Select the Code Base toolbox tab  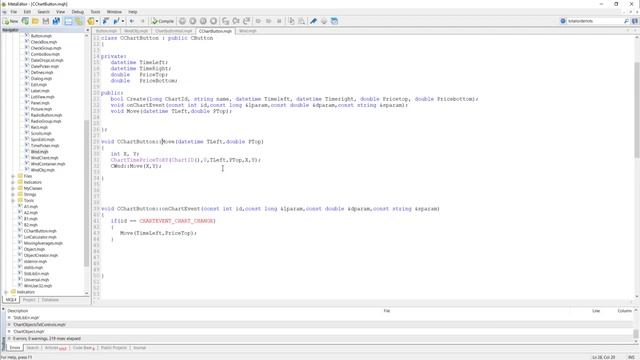(x=84, y=348)
